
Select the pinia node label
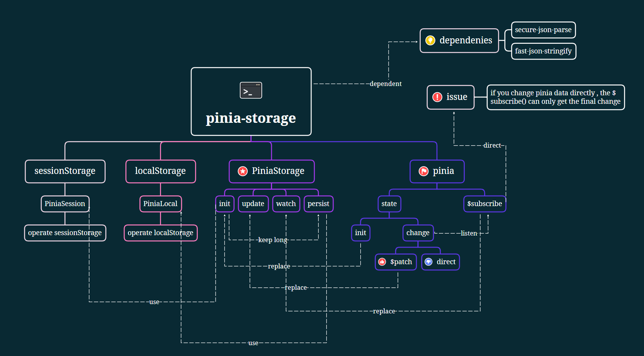click(443, 171)
